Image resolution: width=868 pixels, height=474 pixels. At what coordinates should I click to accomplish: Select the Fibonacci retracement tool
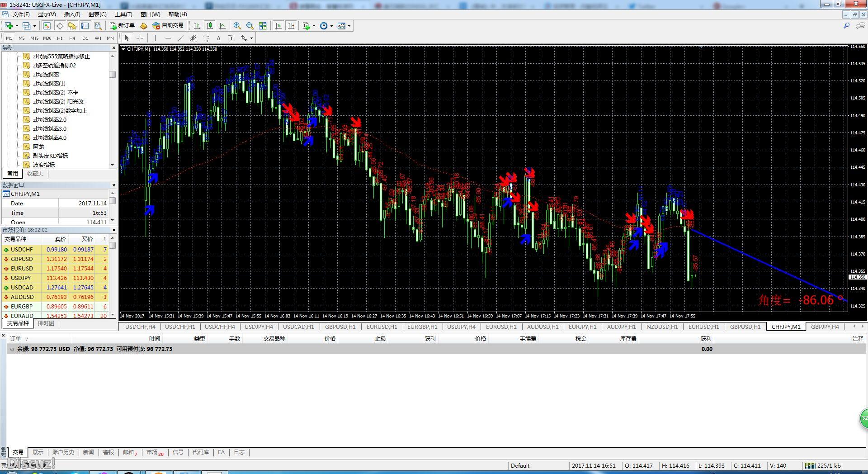206,38
